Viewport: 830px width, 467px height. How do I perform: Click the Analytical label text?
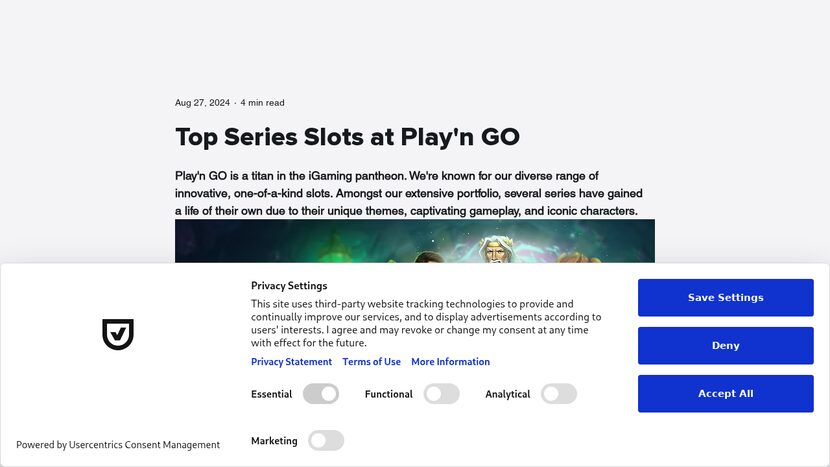click(x=507, y=394)
